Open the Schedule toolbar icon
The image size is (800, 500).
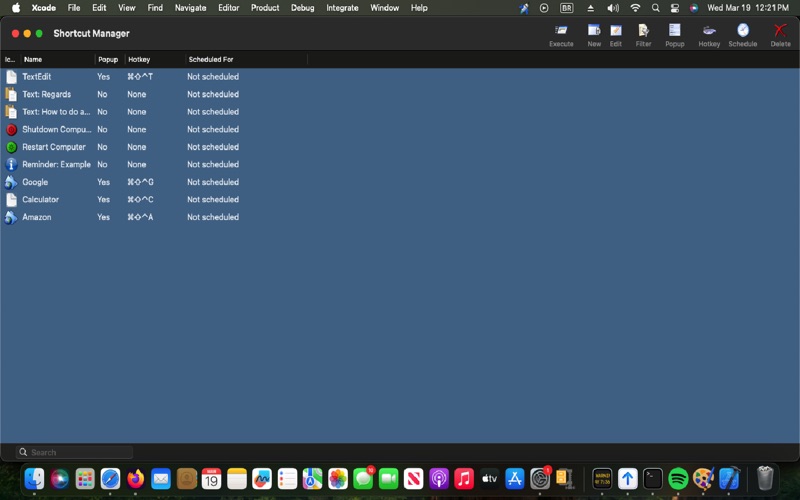coord(743,31)
